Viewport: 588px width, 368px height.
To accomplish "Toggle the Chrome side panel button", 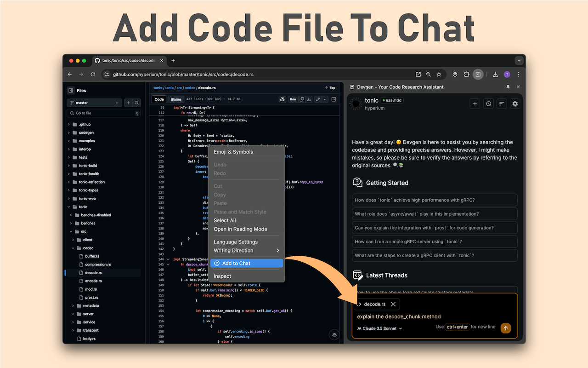I will coord(478,75).
